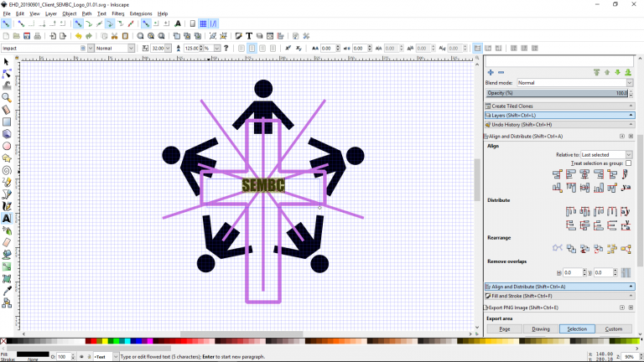Toggle enable snapping first snap-bar button
The width and height of the screenshot is (644, 362).
[6, 23]
